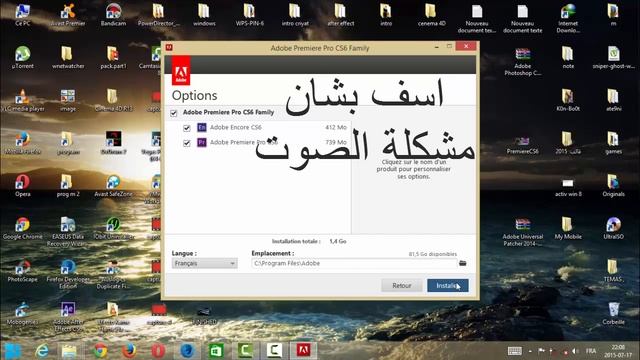The width and height of the screenshot is (640, 360).
Task: Uncheck the Adobe Encore CS6 checkbox
Action: point(187,128)
